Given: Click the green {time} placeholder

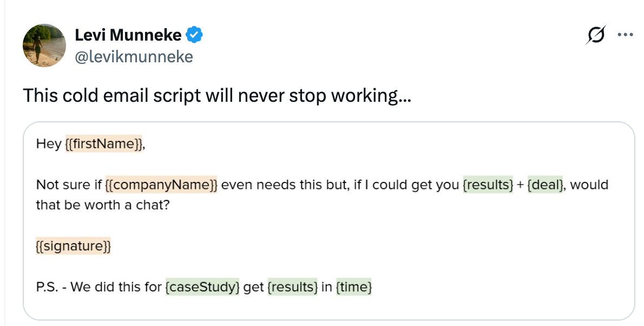Looking at the screenshot, I should [x=354, y=288].
